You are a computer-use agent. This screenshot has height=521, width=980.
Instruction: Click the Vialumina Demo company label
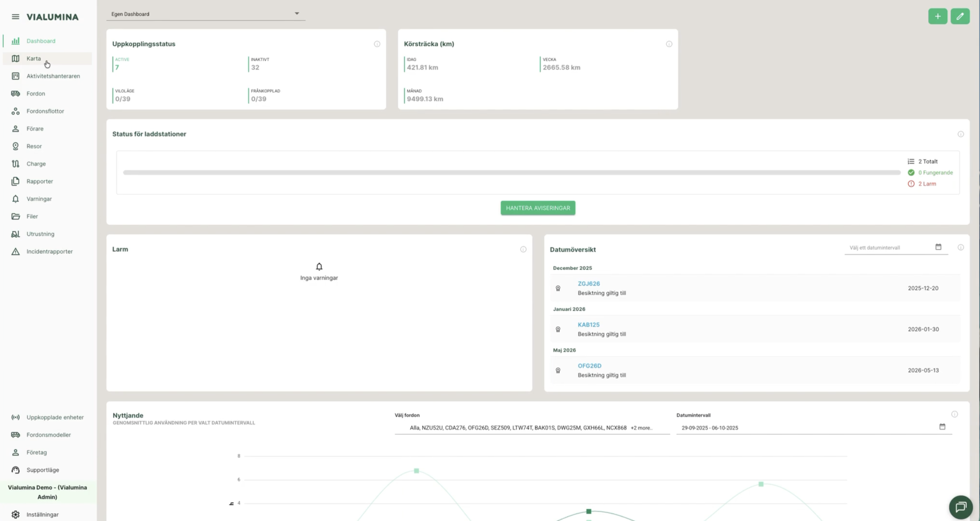click(x=47, y=492)
